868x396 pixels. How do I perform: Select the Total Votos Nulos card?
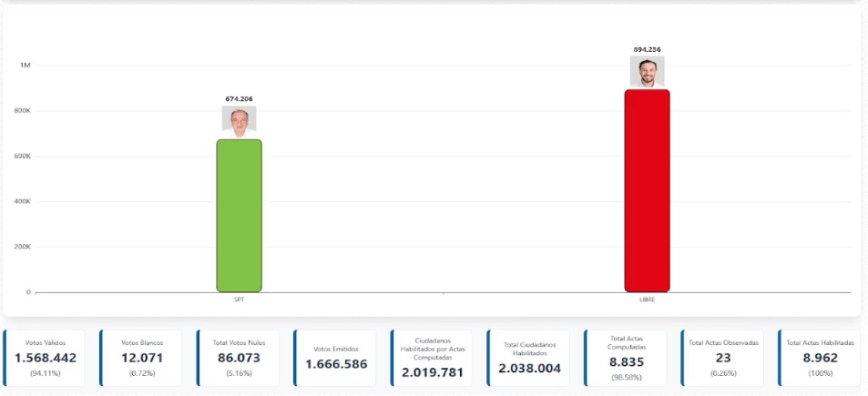tap(240, 358)
